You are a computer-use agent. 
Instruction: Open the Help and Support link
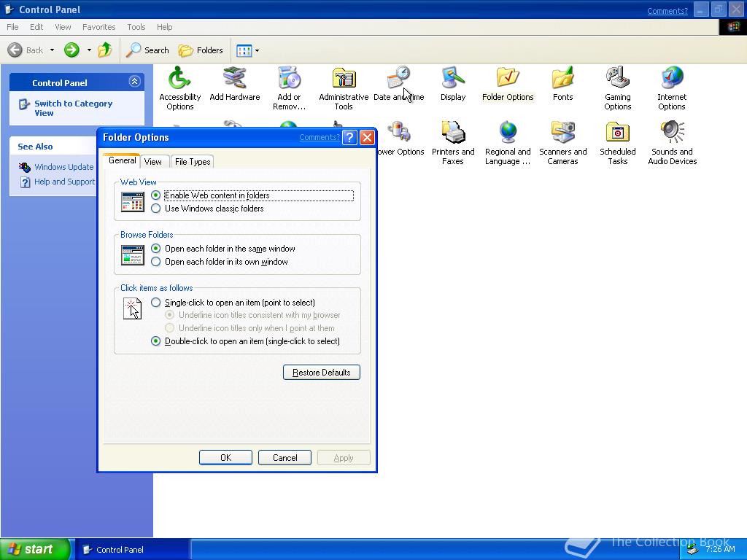(64, 182)
